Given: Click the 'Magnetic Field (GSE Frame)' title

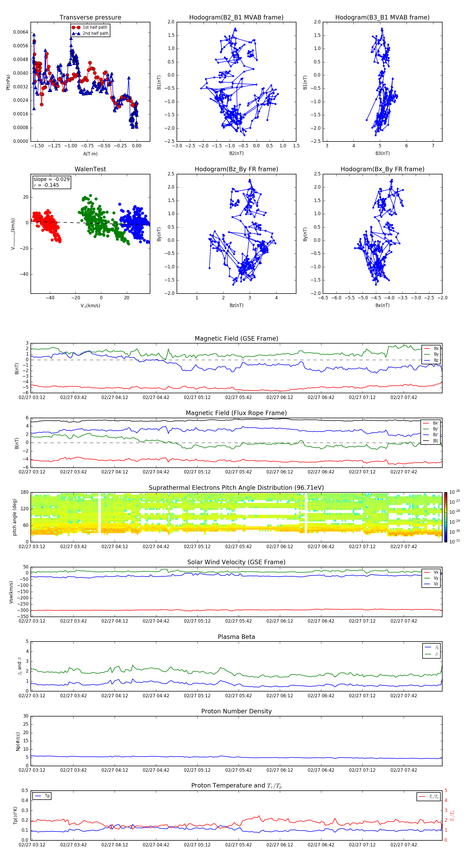Looking at the screenshot, I should point(236,339).
